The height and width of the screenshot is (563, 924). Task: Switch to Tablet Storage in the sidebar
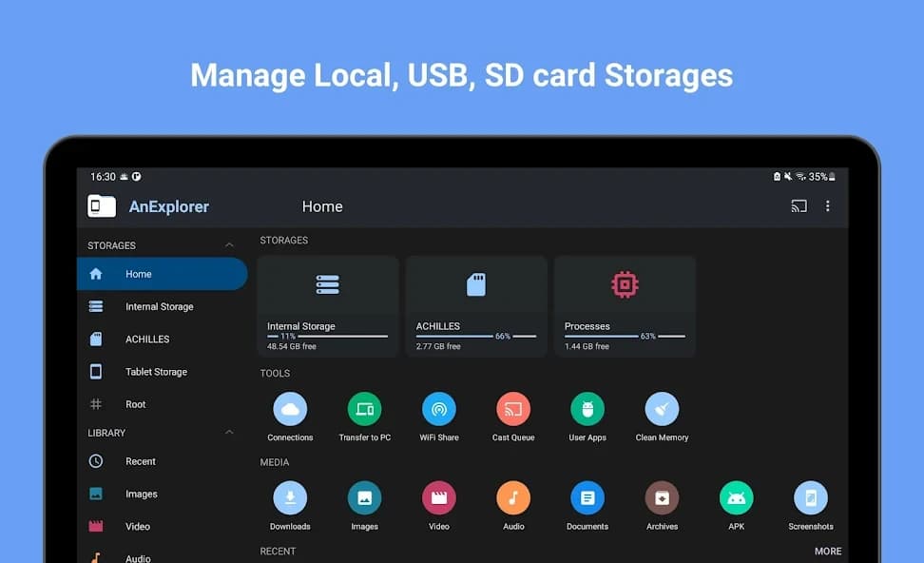coord(158,371)
